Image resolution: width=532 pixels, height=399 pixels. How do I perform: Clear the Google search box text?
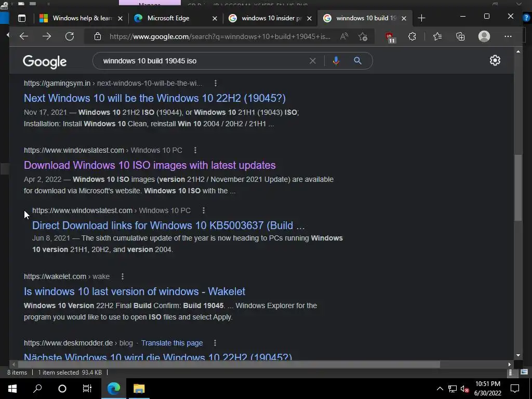[312, 61]
